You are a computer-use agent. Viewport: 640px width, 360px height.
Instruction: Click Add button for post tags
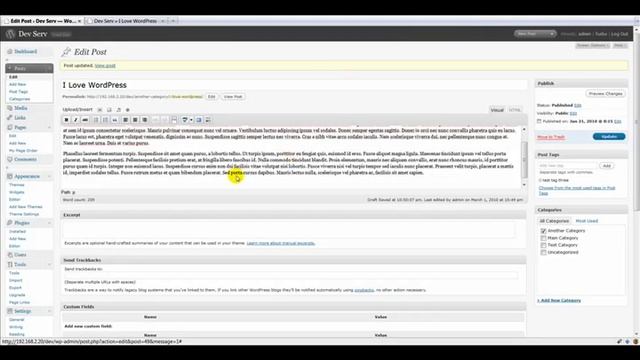pos(607,166)
